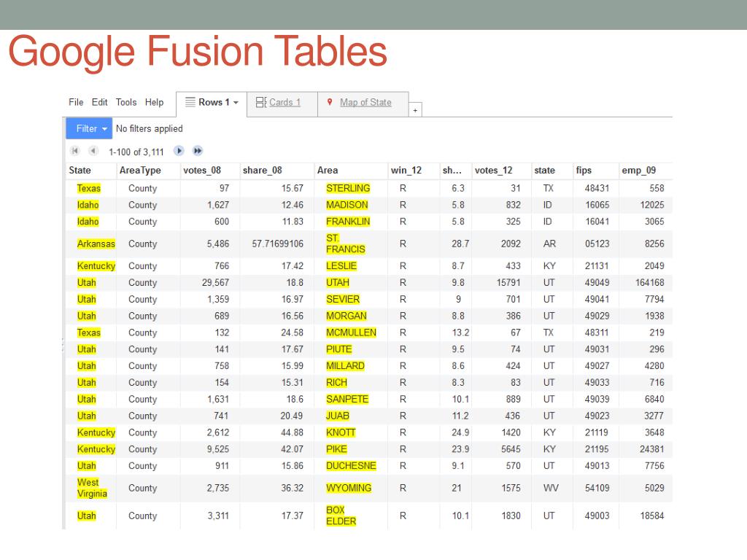Open the Help menu
The height and width of the screenshot is (560, 747).
click(155, 102)
